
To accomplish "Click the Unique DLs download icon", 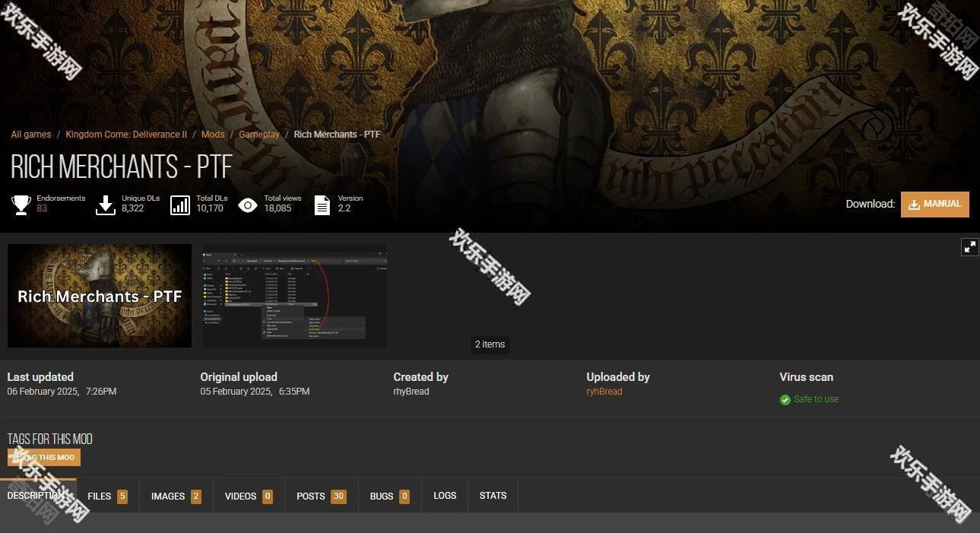I will tap(106, 205).
